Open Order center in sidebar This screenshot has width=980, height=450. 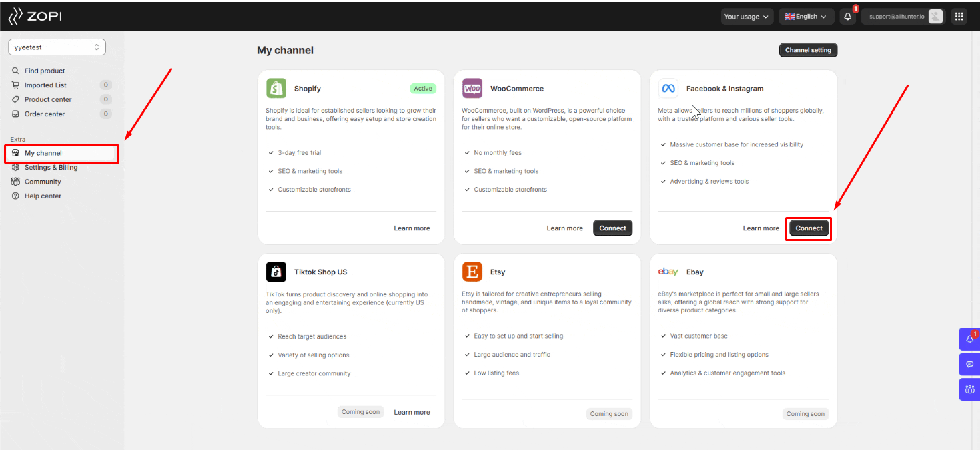45,114
